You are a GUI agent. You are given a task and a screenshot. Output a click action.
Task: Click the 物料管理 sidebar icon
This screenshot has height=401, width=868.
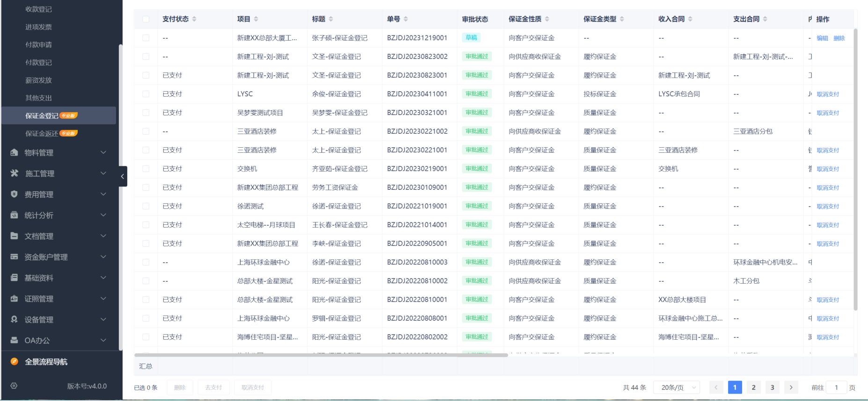click(14, 152)
